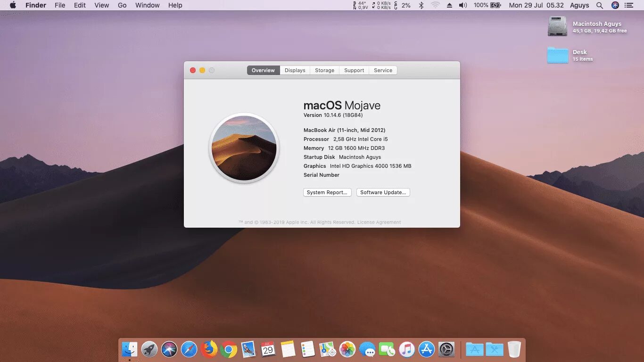
Task: Select the Desk folder on desktop
Action: click(x=558, y=55)
